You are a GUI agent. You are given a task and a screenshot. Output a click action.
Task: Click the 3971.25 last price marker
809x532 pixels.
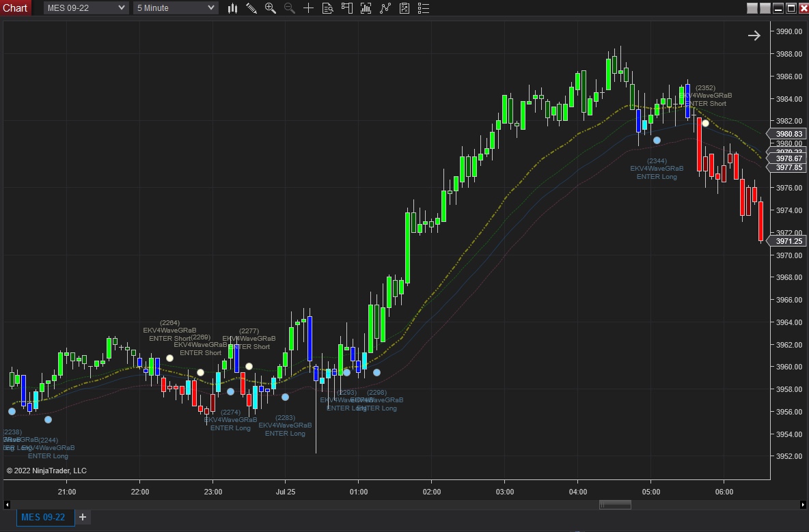786,241
